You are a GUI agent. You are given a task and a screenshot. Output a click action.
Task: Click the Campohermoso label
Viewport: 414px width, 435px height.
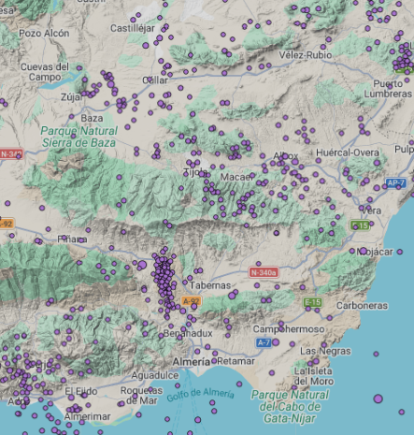point(288,329)
